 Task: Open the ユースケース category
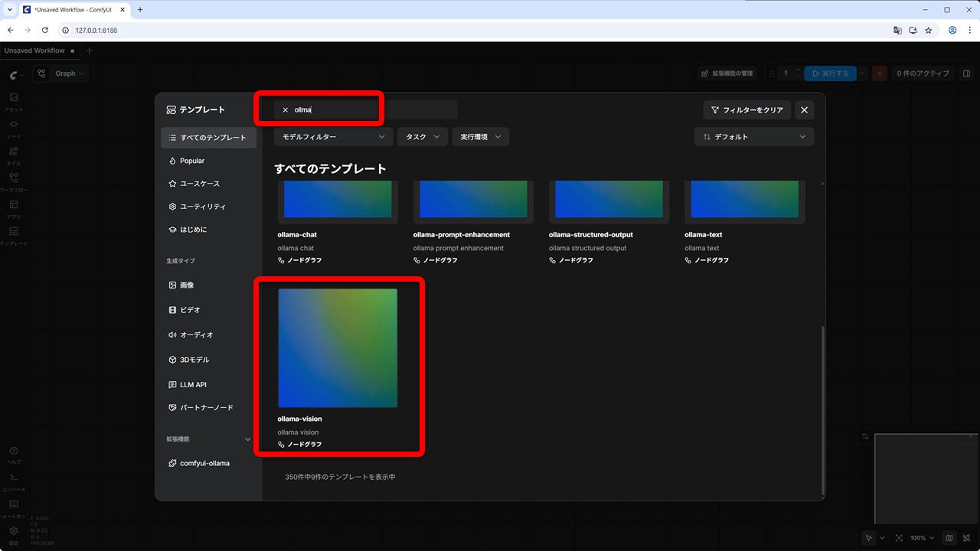pyautogui.click(x=199, y=184)
